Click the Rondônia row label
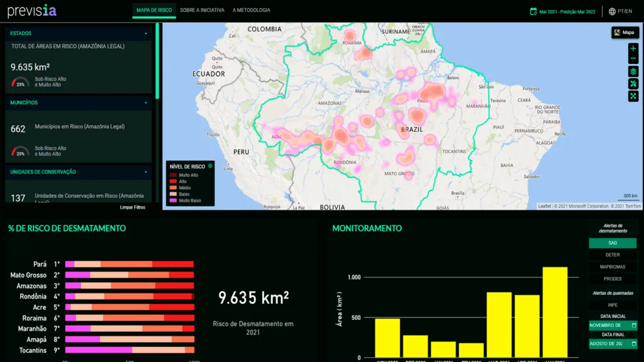This screenshot has height=362, width=644. (x=33, y=297)
